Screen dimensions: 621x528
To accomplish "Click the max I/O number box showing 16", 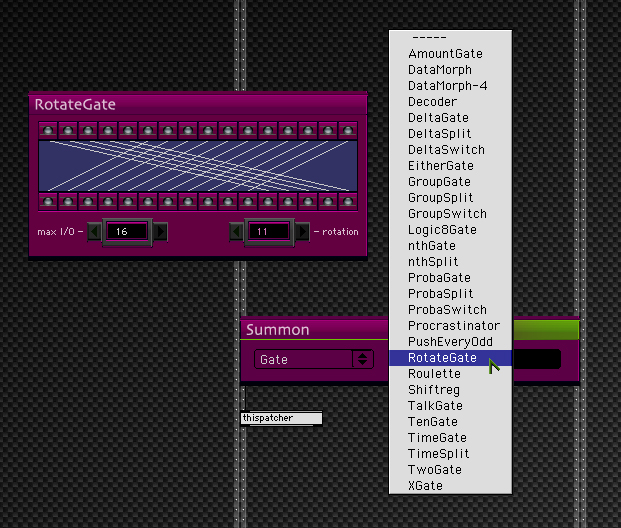I will coord(127,232).
